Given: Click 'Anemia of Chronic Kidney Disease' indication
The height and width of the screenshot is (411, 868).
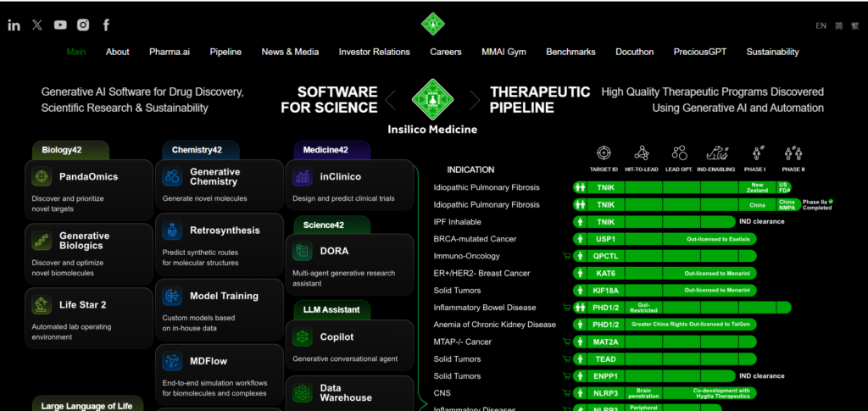Looking at the screenshot, I should coord(495,325).
